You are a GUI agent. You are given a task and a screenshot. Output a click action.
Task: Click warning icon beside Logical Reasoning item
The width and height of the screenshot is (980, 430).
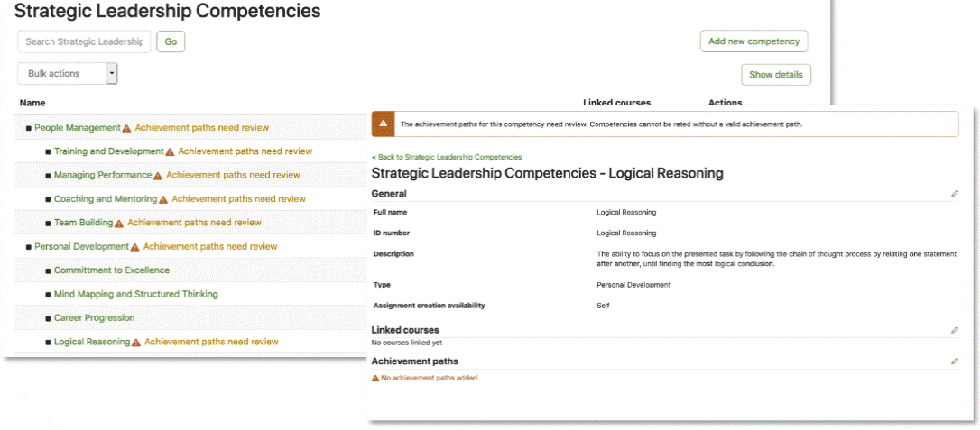(x=135, y=342)
